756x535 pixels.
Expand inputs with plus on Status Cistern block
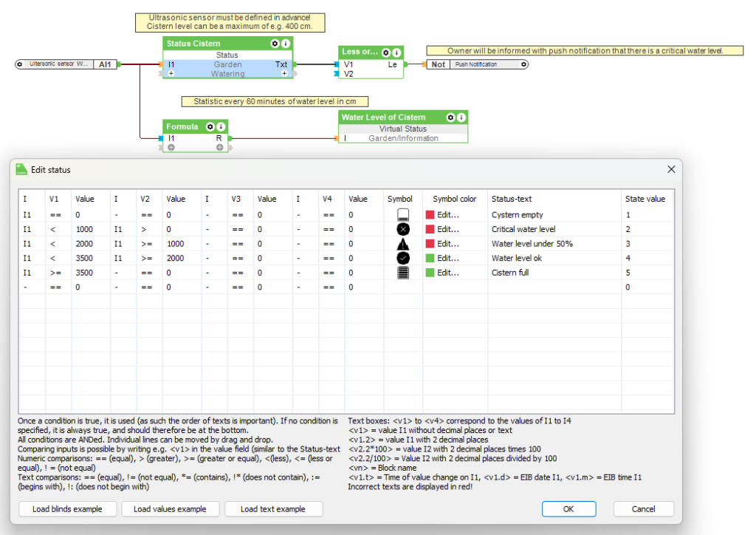171,74
